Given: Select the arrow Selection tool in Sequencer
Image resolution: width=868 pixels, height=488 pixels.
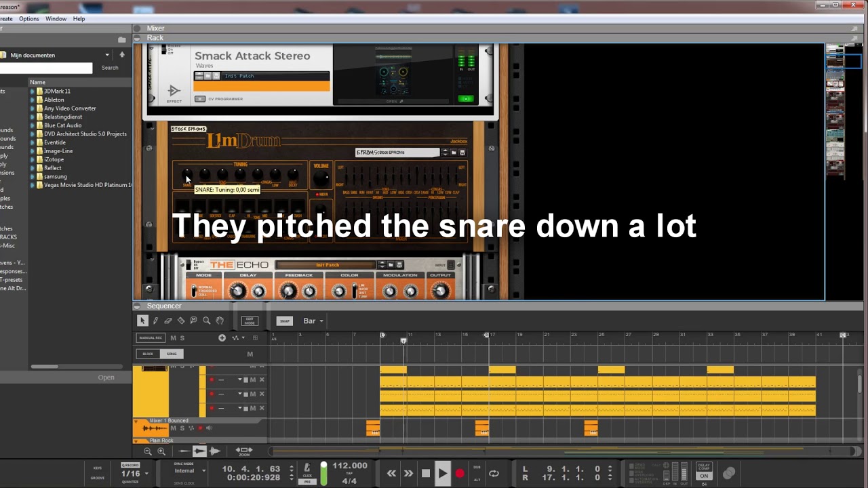Looking at the screenshot, I should point(142,321).
